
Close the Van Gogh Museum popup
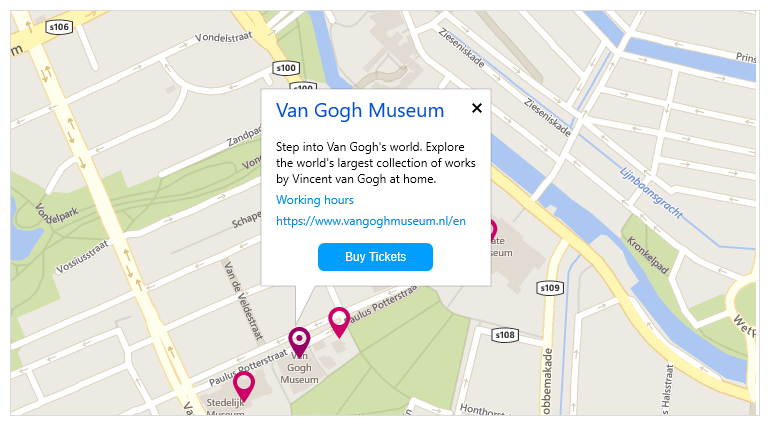[476, 108]
